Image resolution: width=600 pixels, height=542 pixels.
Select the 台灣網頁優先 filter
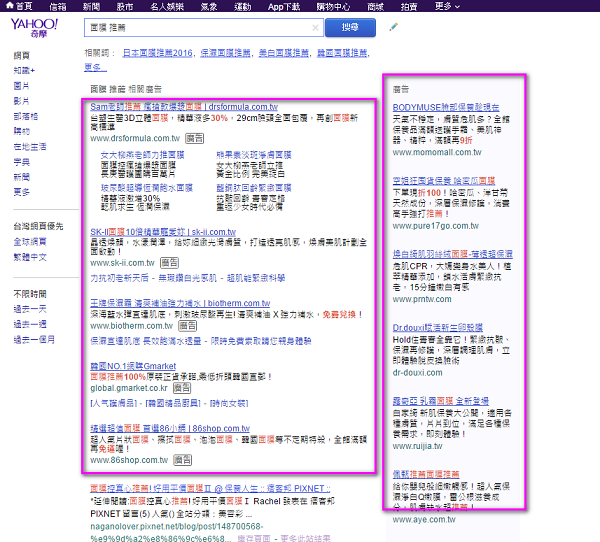(38, 226)
